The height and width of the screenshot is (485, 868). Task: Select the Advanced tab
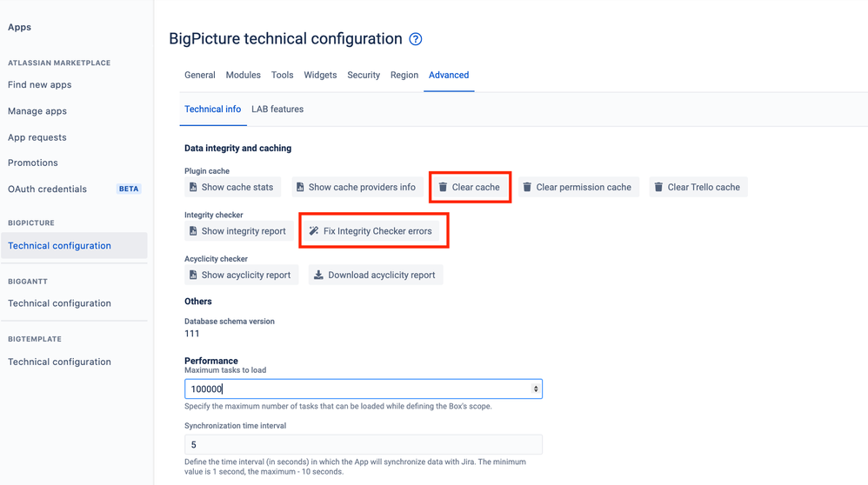coord(449,75)
